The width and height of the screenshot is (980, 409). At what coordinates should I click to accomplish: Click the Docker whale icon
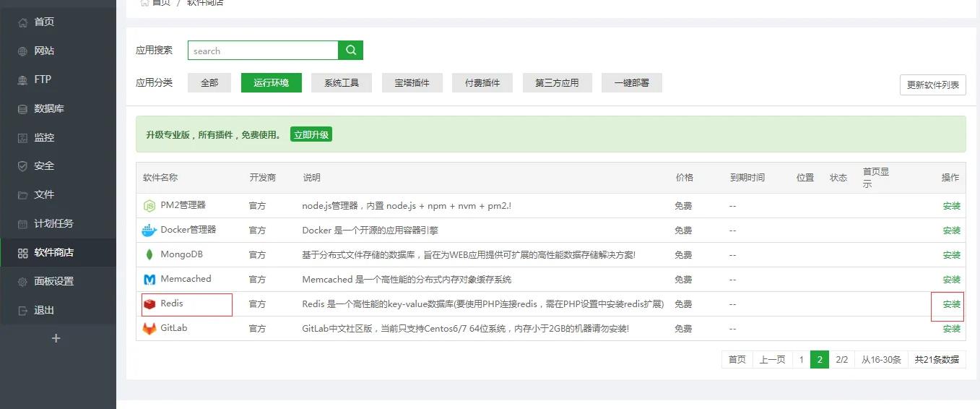149,231
